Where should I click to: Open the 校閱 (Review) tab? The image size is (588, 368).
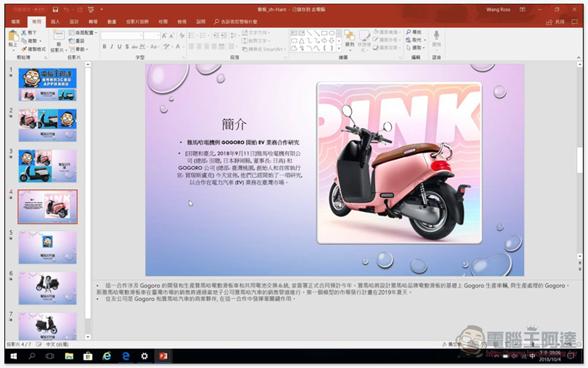[163, 22]
